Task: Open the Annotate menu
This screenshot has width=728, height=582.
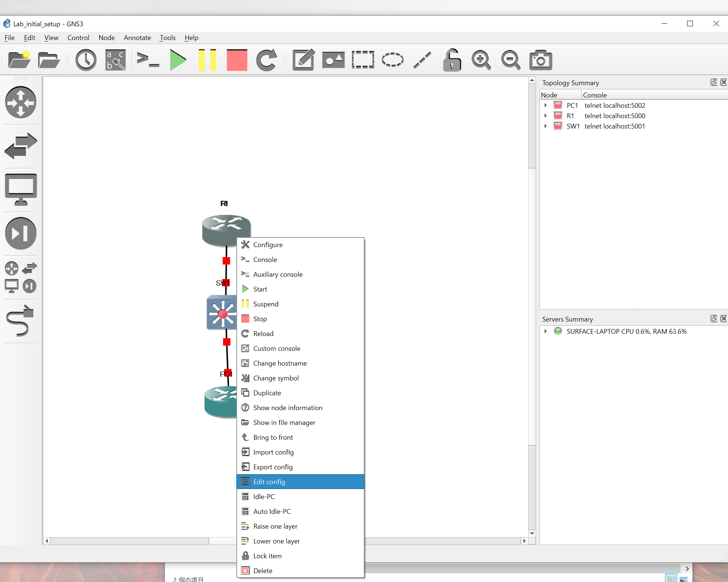Action: click(137, 37)
